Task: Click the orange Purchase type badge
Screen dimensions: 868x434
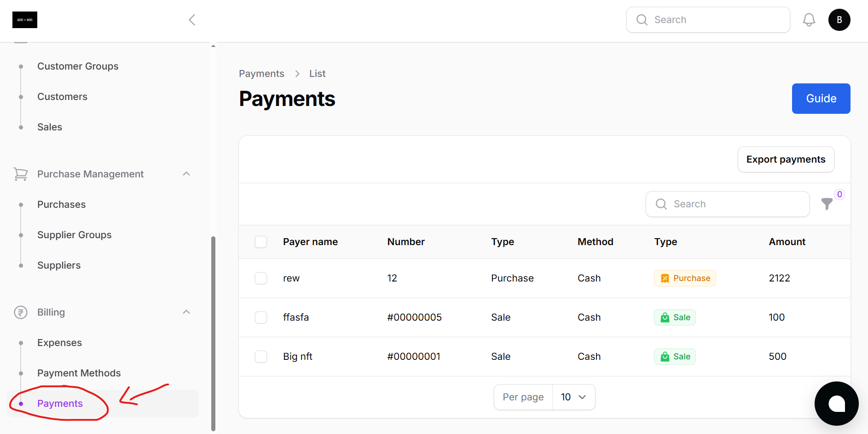Action: pyautogui.click(x=685, y=278)
